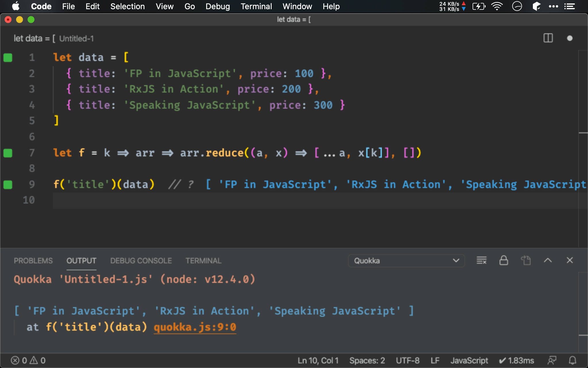Viewport: 588px width, 368px height.
Task: Click the errors and warnings count in status bar
Action: [28, 361]
